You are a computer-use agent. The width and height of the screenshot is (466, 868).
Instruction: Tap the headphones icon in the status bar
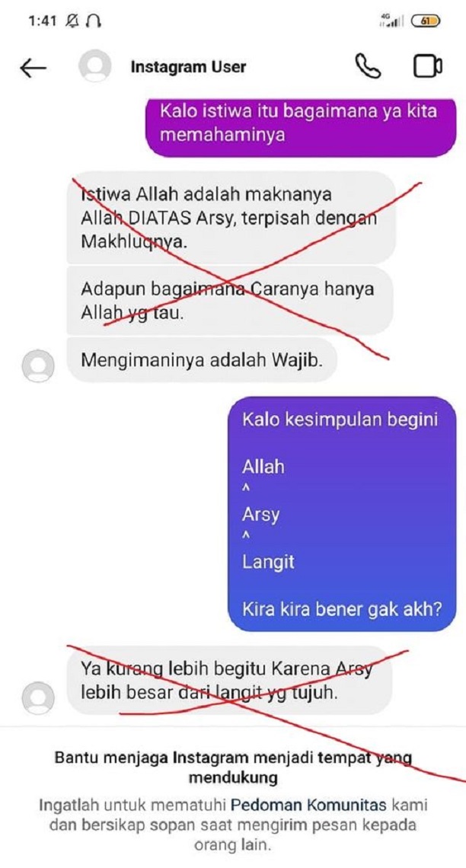94,21
